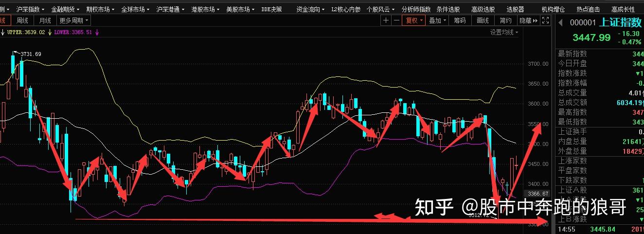Viewport: 644px width, 234px height.
Task: Click the stock code 000001
Action: coord(583,22)
